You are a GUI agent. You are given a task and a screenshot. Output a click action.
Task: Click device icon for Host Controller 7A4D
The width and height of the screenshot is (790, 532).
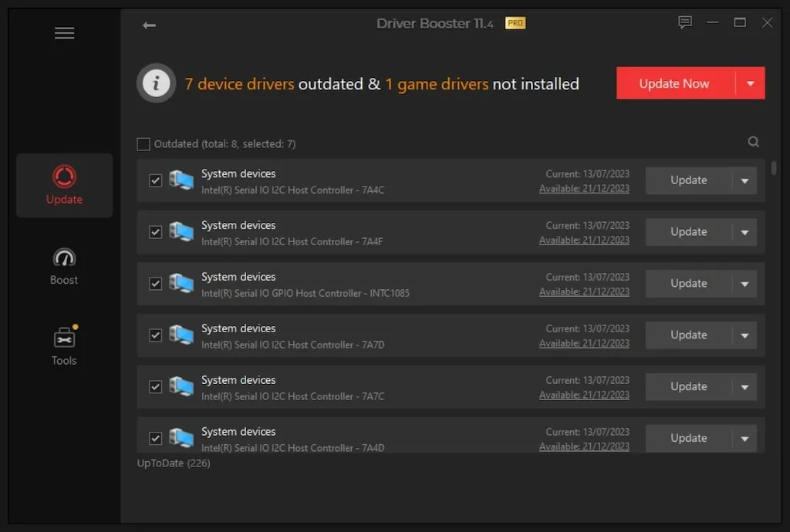[x=181, y=438]
